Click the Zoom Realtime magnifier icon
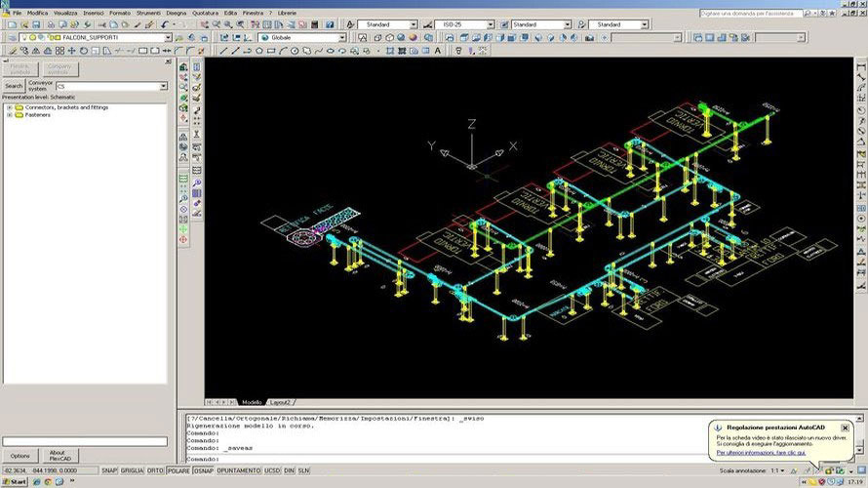This screenshot has width=868, height=488. 217,25
